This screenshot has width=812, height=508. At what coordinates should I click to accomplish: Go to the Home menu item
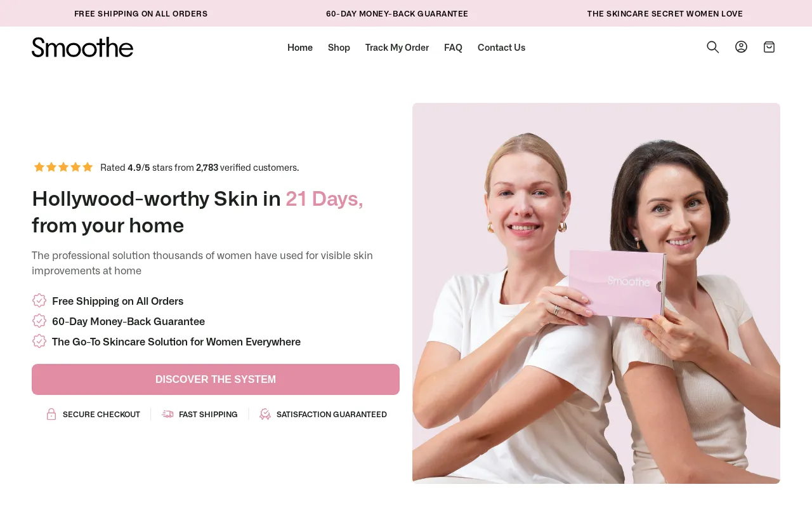300,48
